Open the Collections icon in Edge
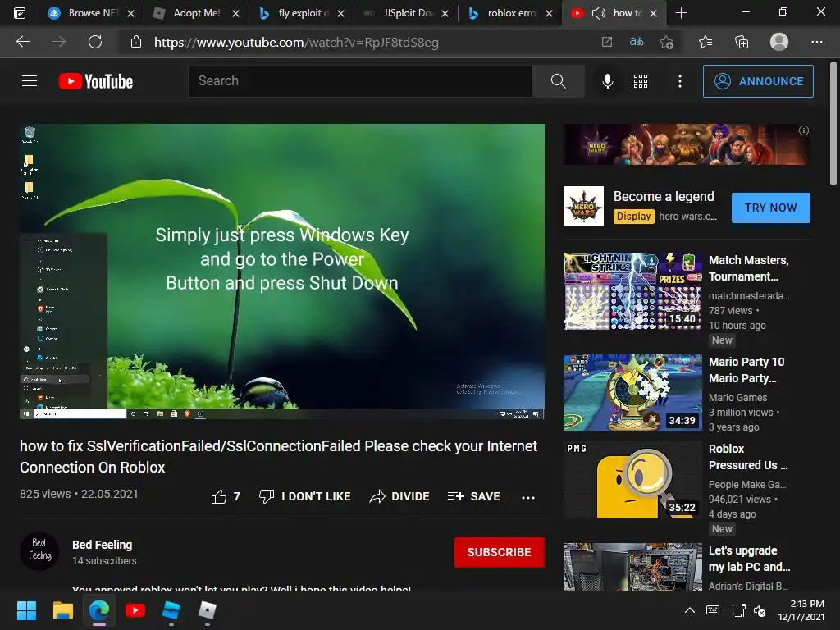The width and height of the screenshot is (840, 630). (x=742, y=42)
